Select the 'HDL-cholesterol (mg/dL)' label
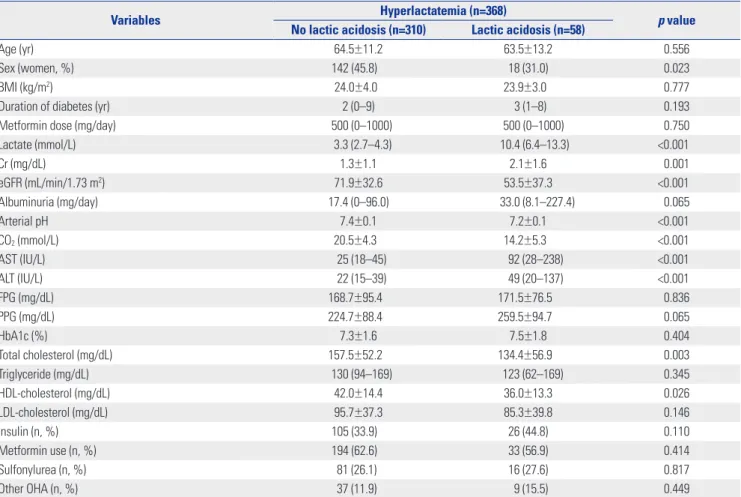Screen dimensions: 741x497 [x=55, y=394]
